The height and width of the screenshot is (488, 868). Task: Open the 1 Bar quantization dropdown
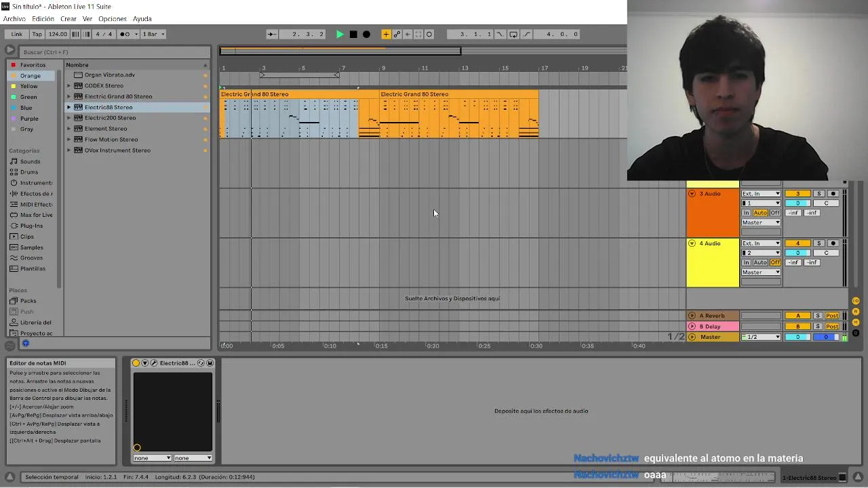[x=153, y=34]
